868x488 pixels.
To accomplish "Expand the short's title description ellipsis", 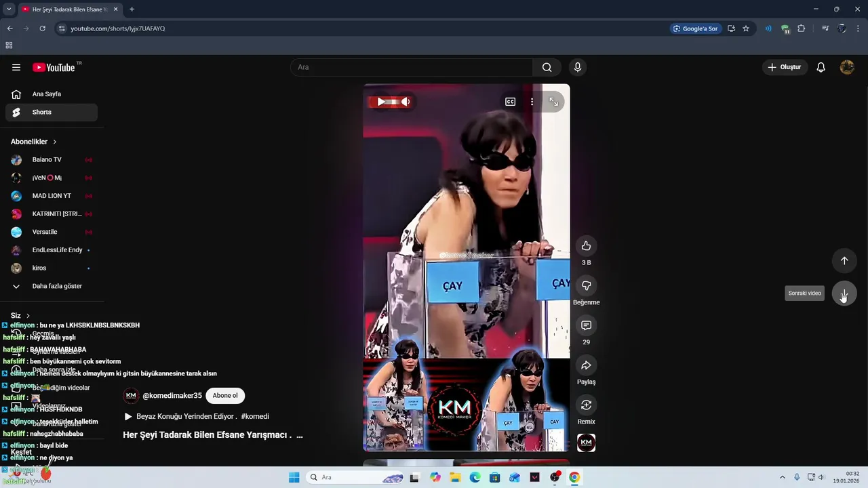I will point(300,435).
